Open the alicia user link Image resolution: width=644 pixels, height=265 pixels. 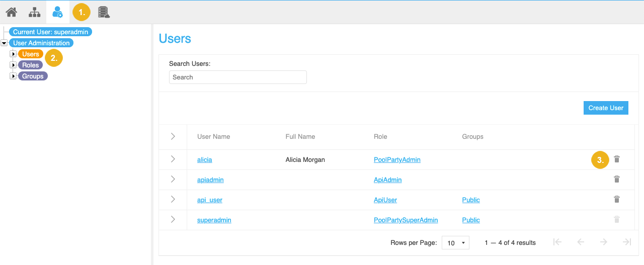(204, 160)
